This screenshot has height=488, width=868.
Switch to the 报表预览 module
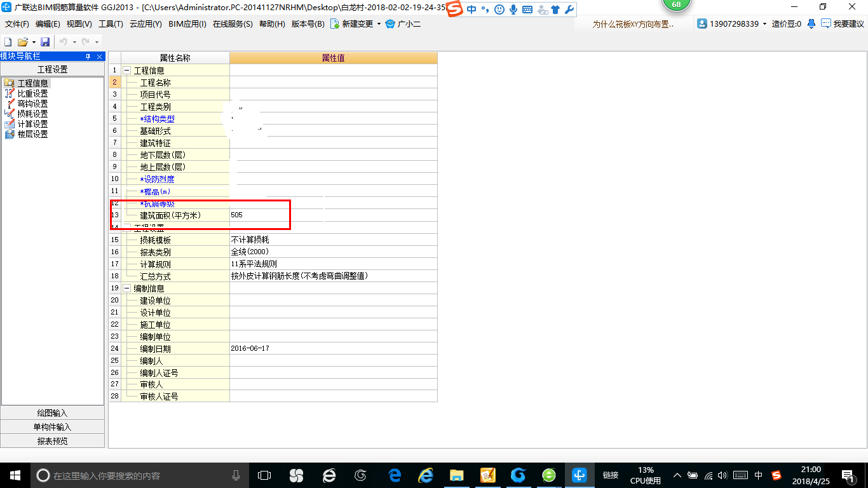click(52, 441)
